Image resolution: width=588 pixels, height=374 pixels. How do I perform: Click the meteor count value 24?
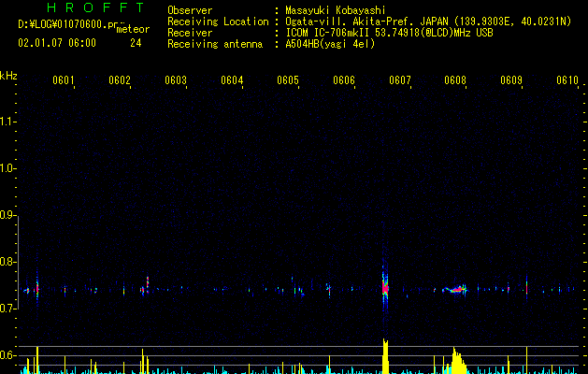tap(136, 43)
